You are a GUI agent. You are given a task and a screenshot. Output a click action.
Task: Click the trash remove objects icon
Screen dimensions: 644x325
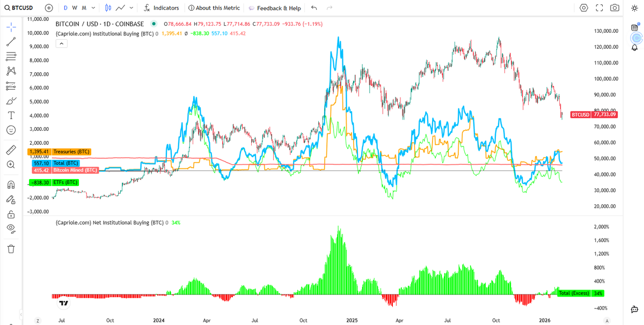point(11,249)
